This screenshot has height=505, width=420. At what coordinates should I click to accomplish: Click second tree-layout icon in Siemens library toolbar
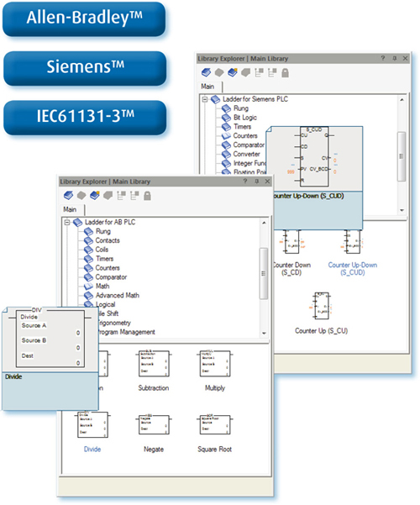tap(272, 72)
